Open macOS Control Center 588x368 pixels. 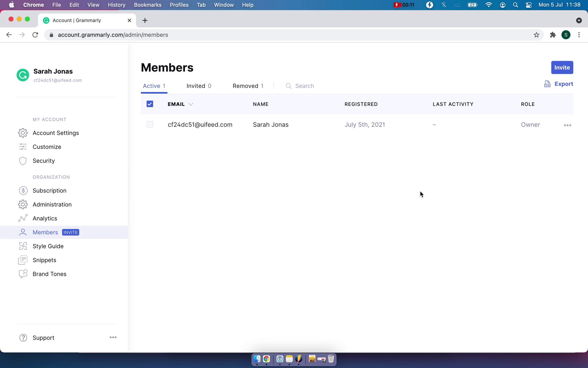tap(529, 5)
